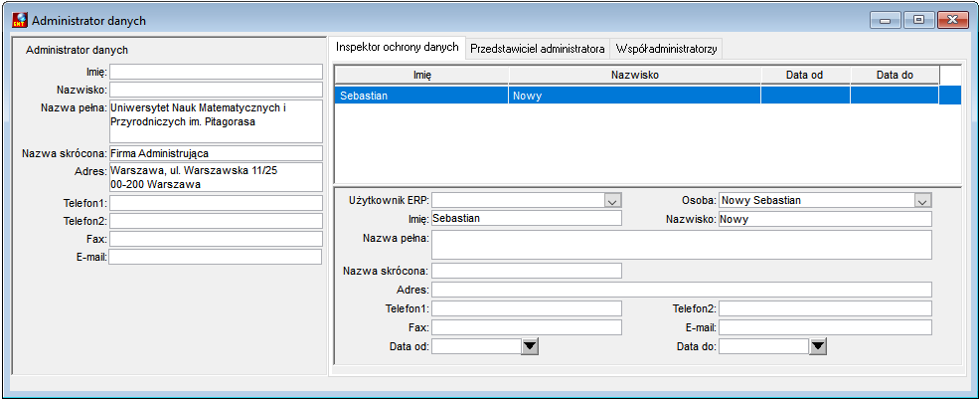Focus the inspector E-mail field
Screen dimensions: 980x400
tap(826, 327)
